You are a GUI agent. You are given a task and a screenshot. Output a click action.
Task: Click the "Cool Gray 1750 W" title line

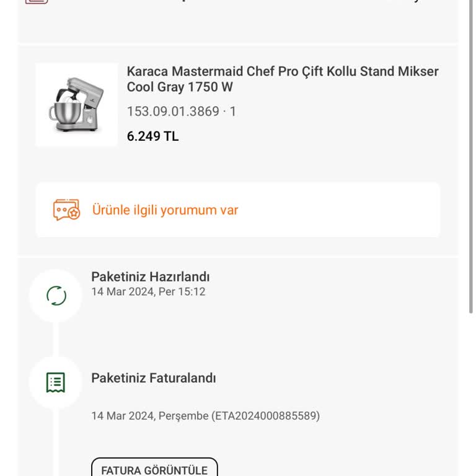point(180,87)
